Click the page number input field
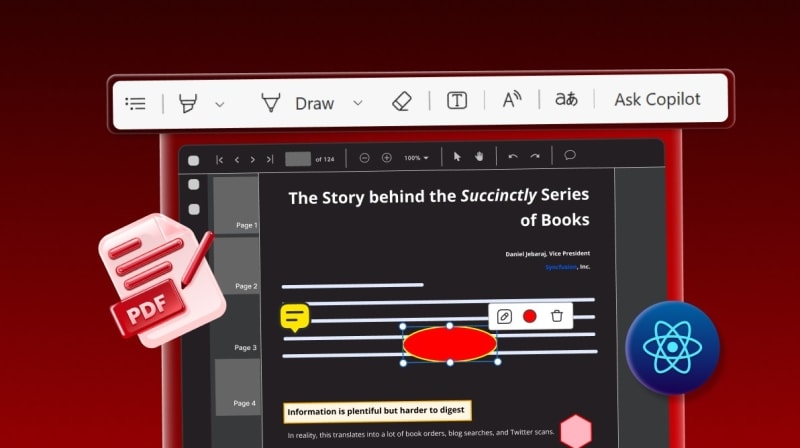Image resolution: width=800 pixels, height=448 pixels. click(298, 158)
